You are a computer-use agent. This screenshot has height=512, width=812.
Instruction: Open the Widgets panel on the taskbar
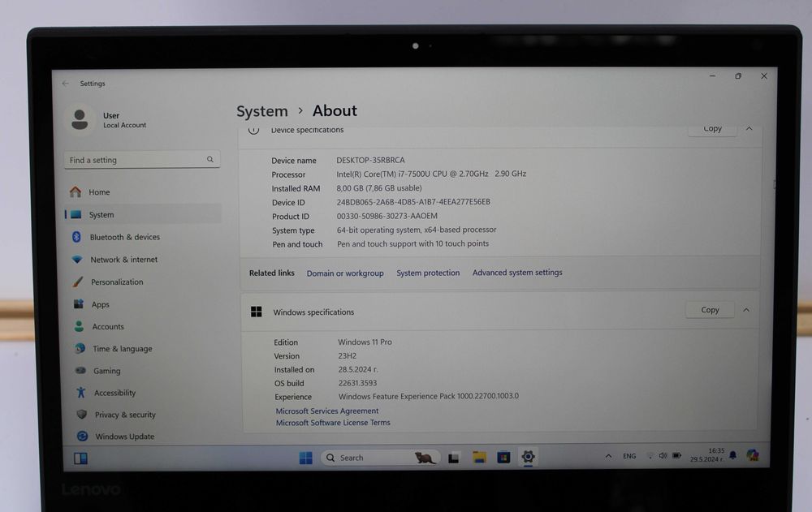pos(80,458)
